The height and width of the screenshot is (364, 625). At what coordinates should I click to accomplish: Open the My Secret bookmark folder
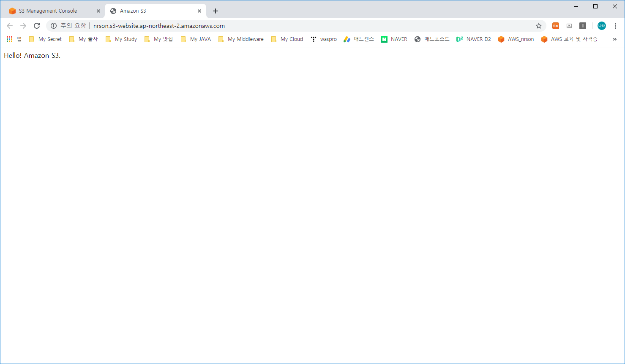[x=45, y=39]
